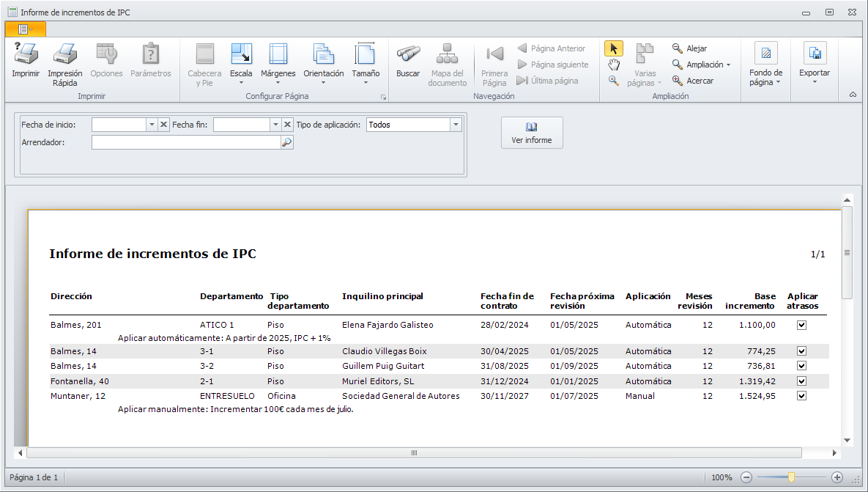This screenshot has height=492, width=868.
Task: Toggle Aplicar atrasos for Muntaner 12
Action: tap(801, 396)
